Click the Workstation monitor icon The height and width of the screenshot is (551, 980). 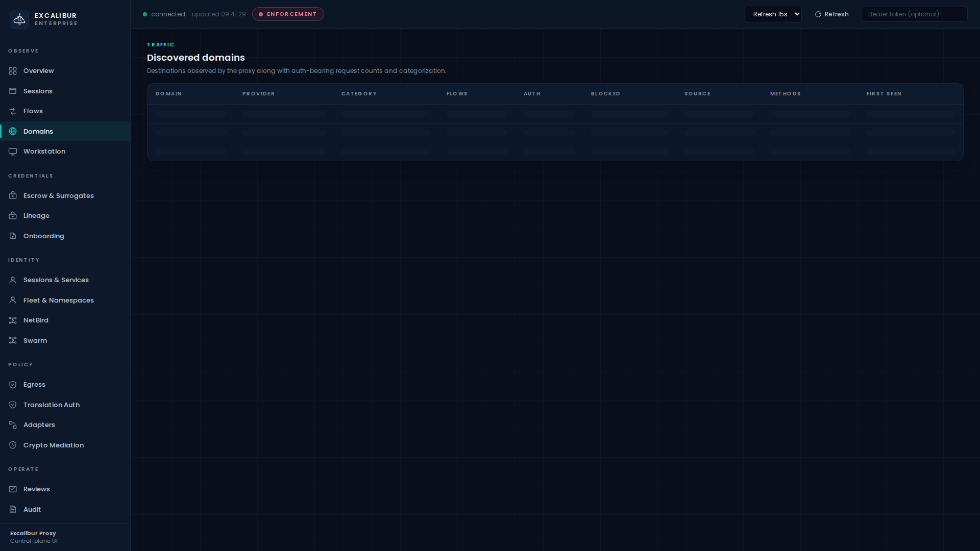(13, 152)
